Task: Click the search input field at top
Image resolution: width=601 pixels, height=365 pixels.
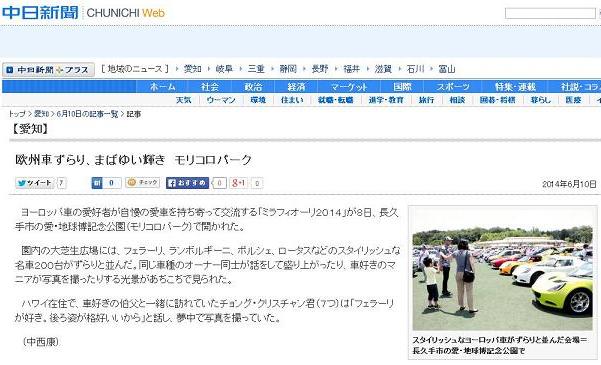Action: 550,13
